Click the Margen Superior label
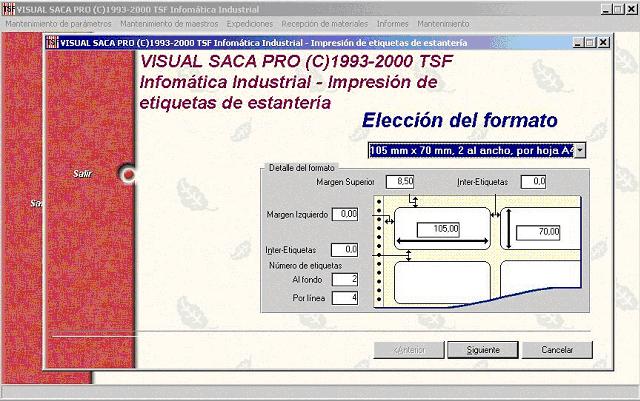Image resolution: width=640 pixels, height=401 pixels. click(345, 182)
